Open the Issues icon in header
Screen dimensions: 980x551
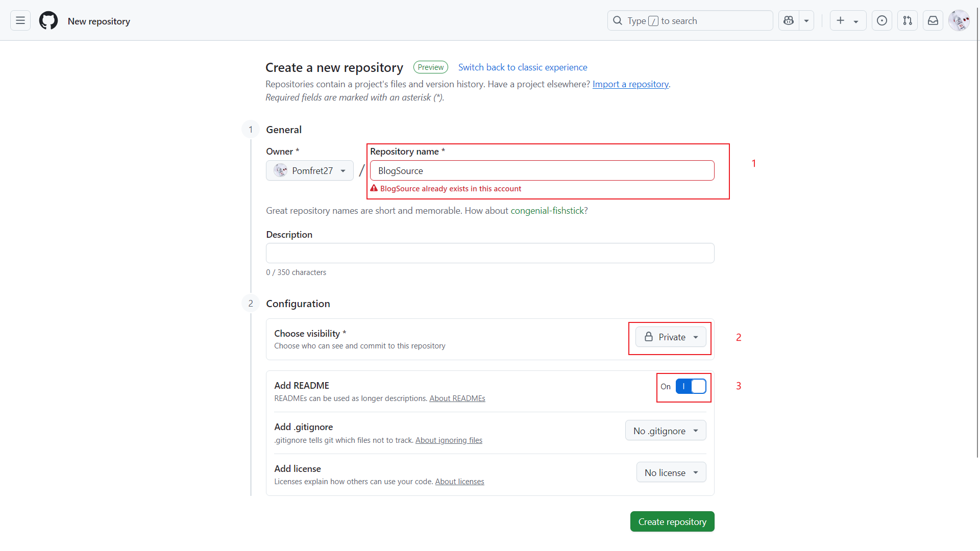click(882, 20)
